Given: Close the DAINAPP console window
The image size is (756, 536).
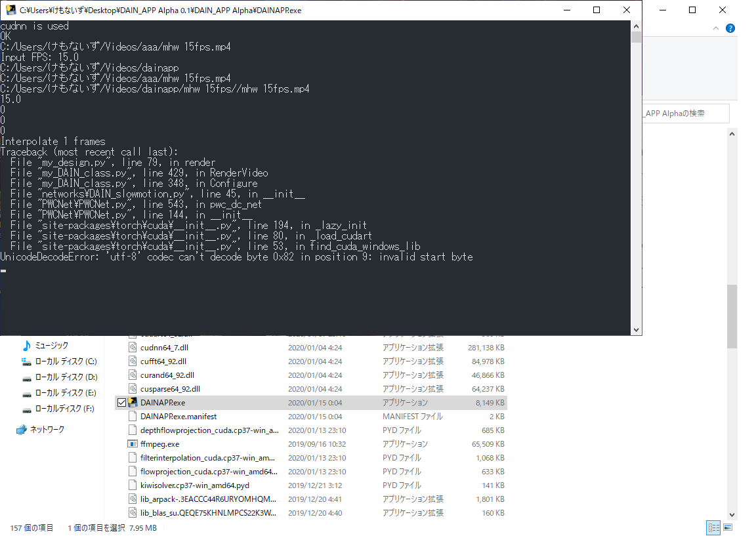Looking at the screenshot, I should pyautogui.click(x=626, y=10).
